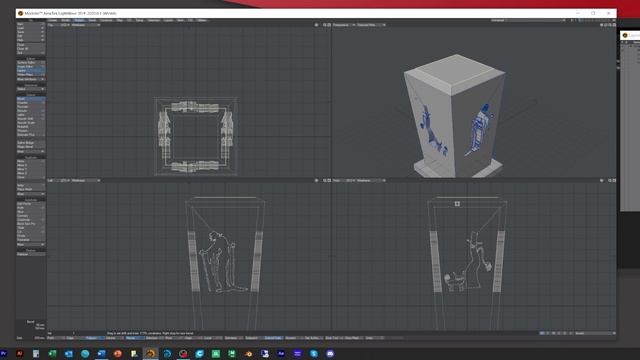Click the selection handle in Right viewport
Image resolution: width=640 pixels, height=360 pixels.
(457, 204)
